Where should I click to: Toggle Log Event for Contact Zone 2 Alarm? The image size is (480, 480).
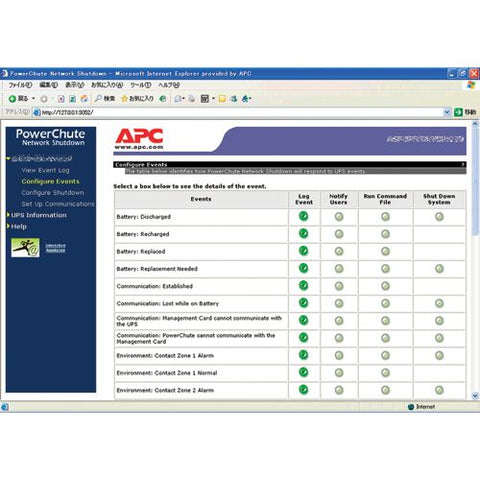(x=303, y=389)
